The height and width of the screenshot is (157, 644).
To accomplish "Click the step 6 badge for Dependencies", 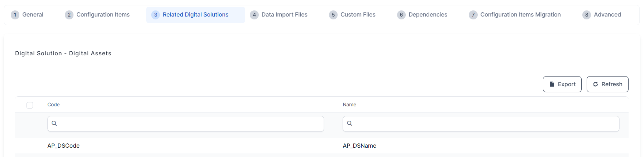I will (401, 15).
